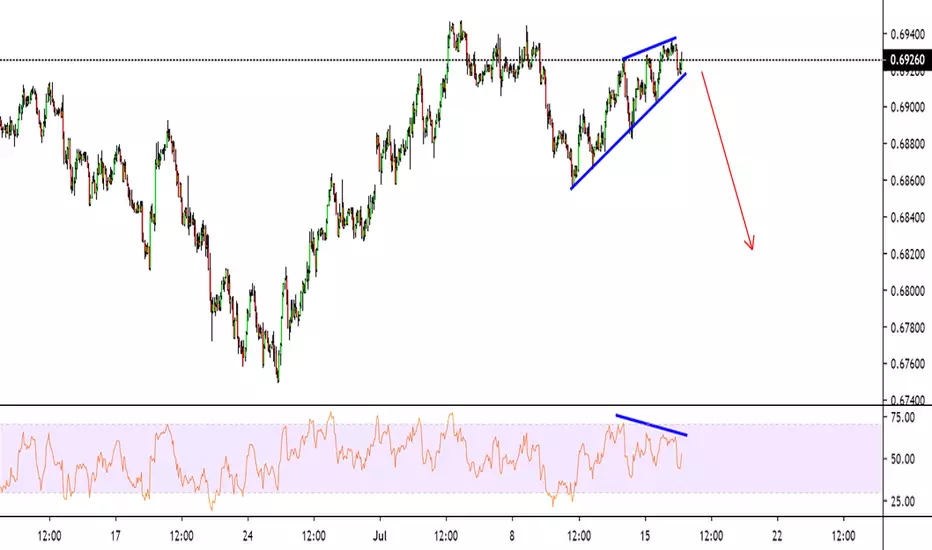Click the 0.69000 price axis label
932x550 pixels.
[907, 108]
